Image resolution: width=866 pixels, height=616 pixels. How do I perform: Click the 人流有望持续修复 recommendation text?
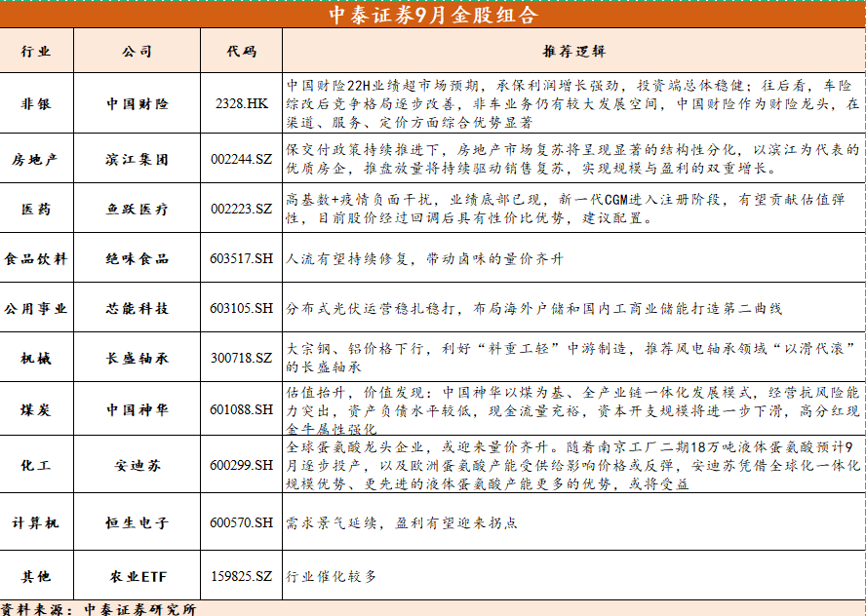pyautogui.click(x=424, y=258)
